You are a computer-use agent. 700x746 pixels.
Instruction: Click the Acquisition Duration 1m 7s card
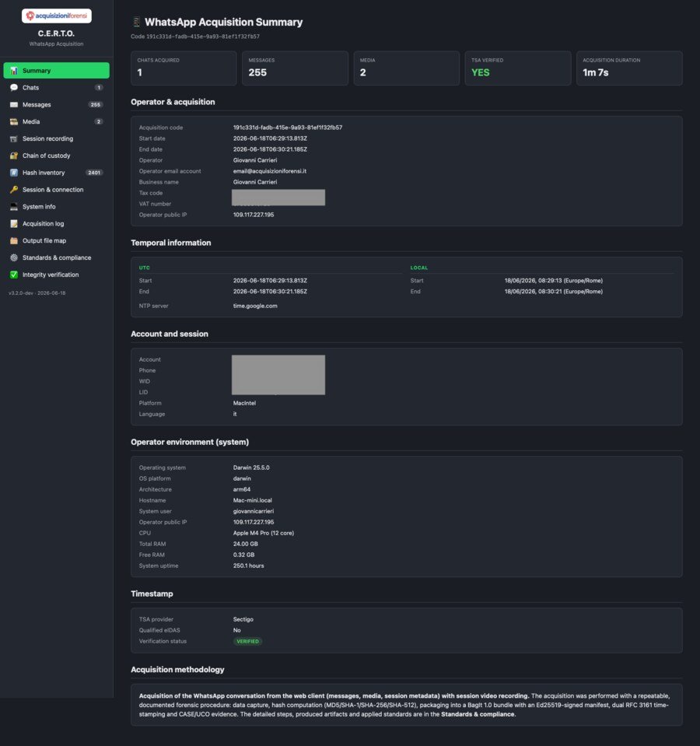629,68
